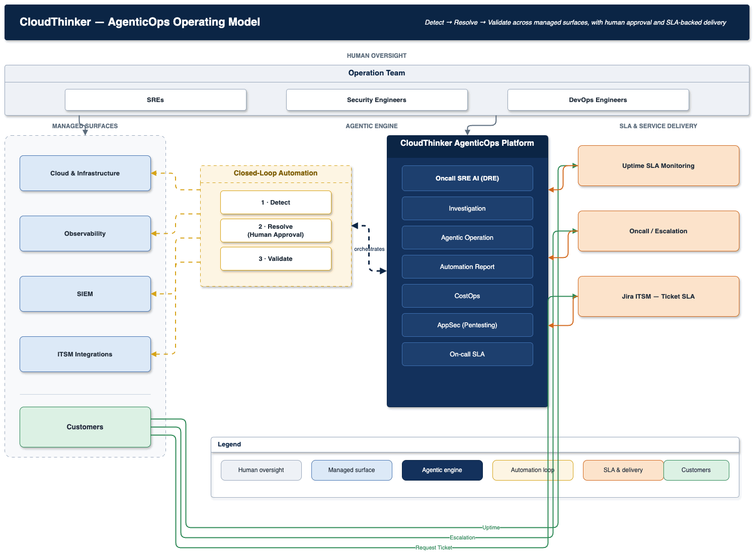The image size is (756, 555).
Task: Click the "CloudThinker AgenticOps Platform" container title
Action: [467, 143]
